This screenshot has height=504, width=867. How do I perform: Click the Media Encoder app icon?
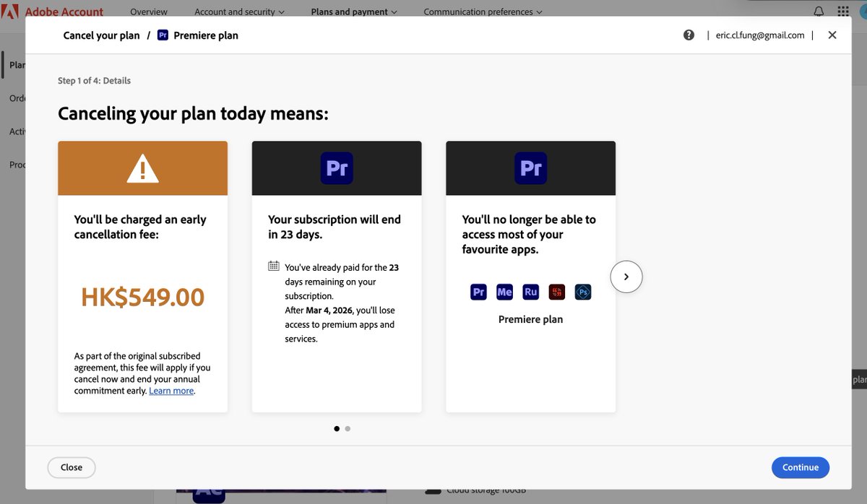tap(504, 292)
